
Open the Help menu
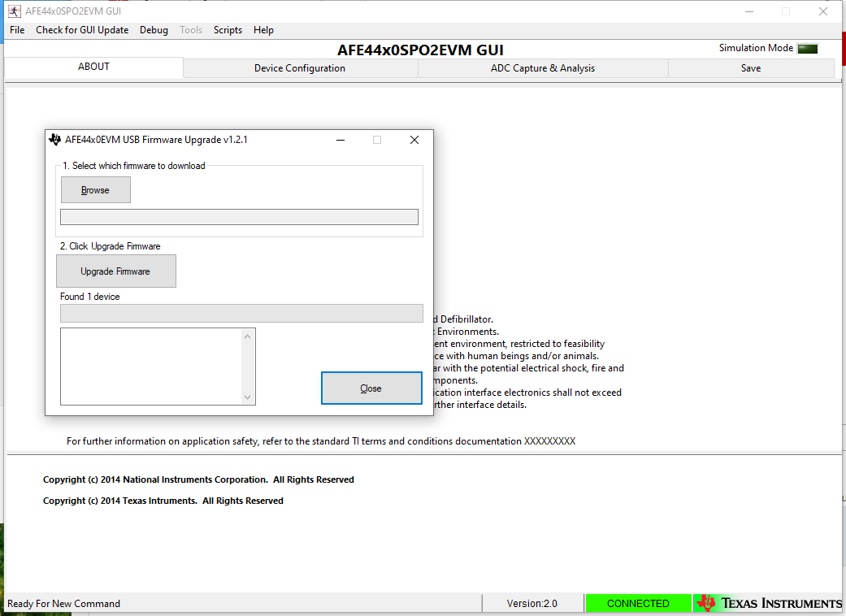coord(263,30)
